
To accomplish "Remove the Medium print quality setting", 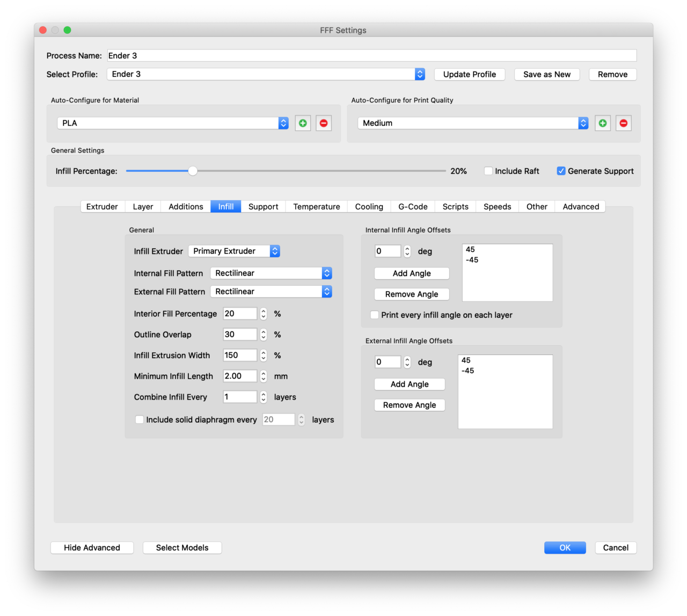I will click(x=623, y=123).
